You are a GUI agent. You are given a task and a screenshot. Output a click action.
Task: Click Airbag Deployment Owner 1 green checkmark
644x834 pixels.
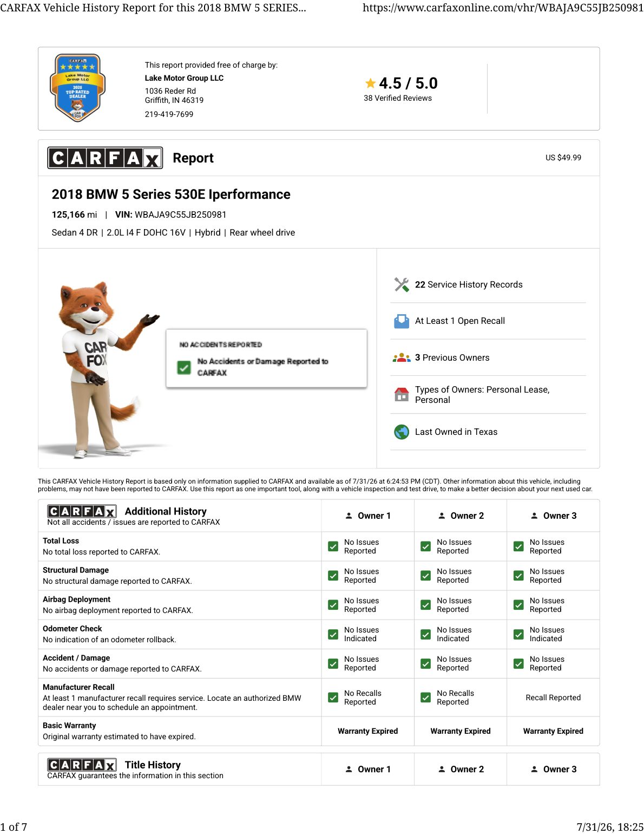click(x=333, y=605)
